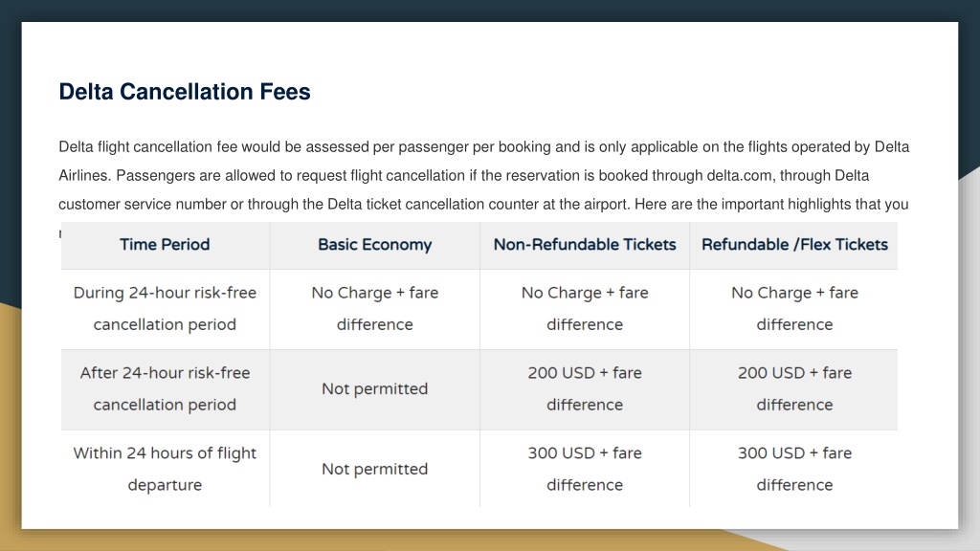The width and height of the screenshot is (980, 551).
Task: Click Refundable/Flex 200 USD + fare difference cell
Action: tap(793, 389)
